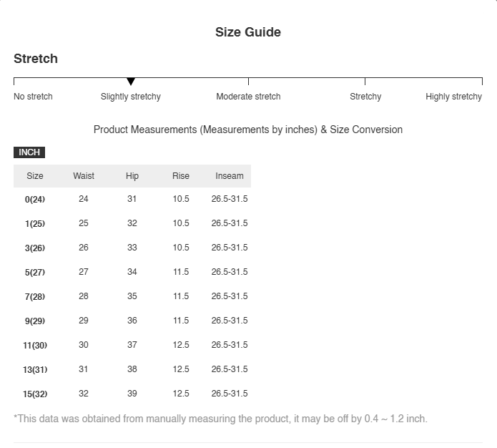Click the Rise column header
The width and height of the screenshot is (497, 448).
point(181,176)
